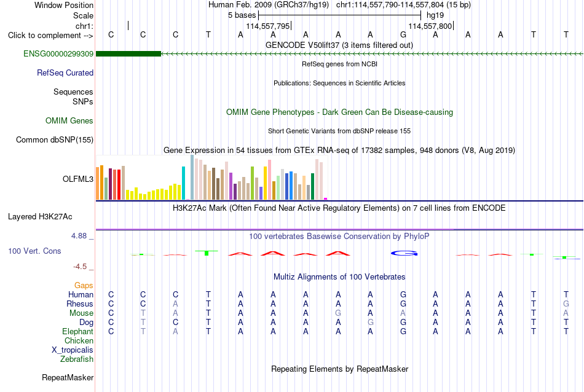The height and width of the screenshot is (392, 584).
Task: Click the 4.88 PhyloP upper scale value
Action: 79,236
